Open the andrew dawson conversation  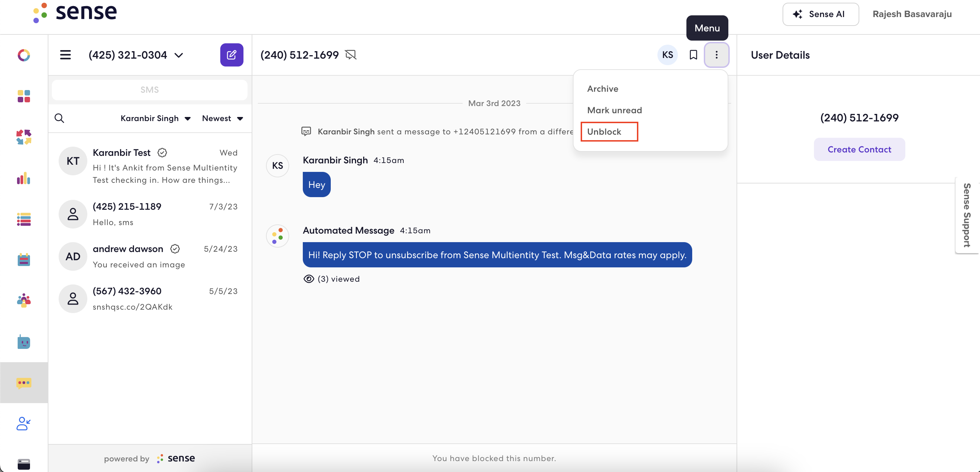150,256
